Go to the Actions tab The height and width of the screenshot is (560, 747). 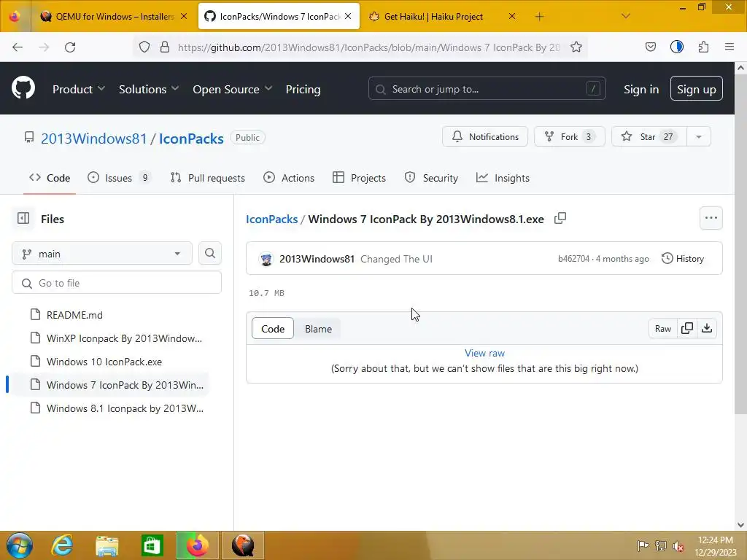point(289,178)
